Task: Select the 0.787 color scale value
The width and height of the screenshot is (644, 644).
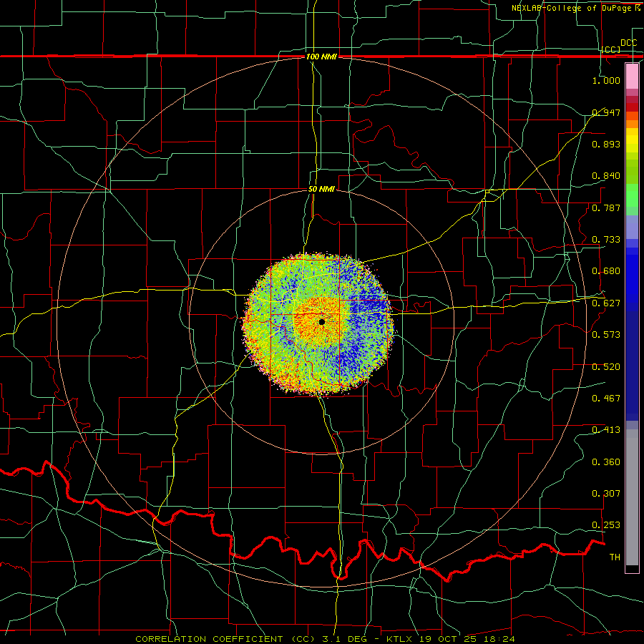Action: pyautogui.click(x=606, y=208)
